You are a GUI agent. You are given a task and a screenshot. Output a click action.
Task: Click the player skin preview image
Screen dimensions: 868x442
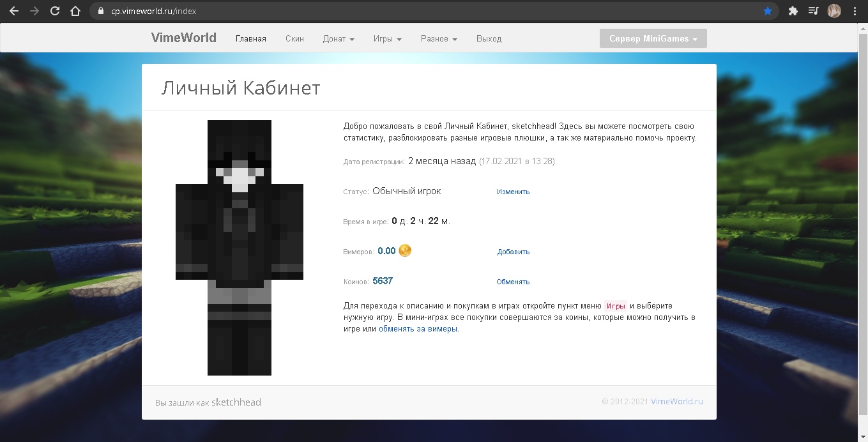click(240, 248)
